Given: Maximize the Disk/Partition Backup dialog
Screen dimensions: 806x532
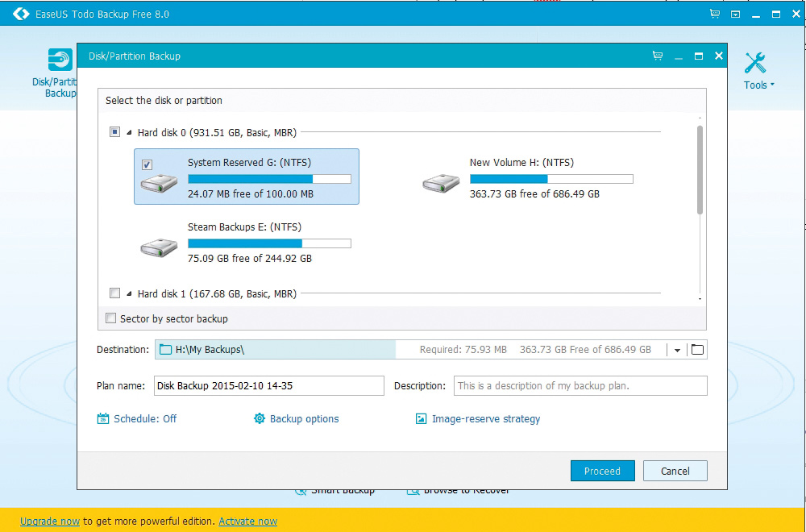Looking at the screenshot, I should [x=699, y=56].
